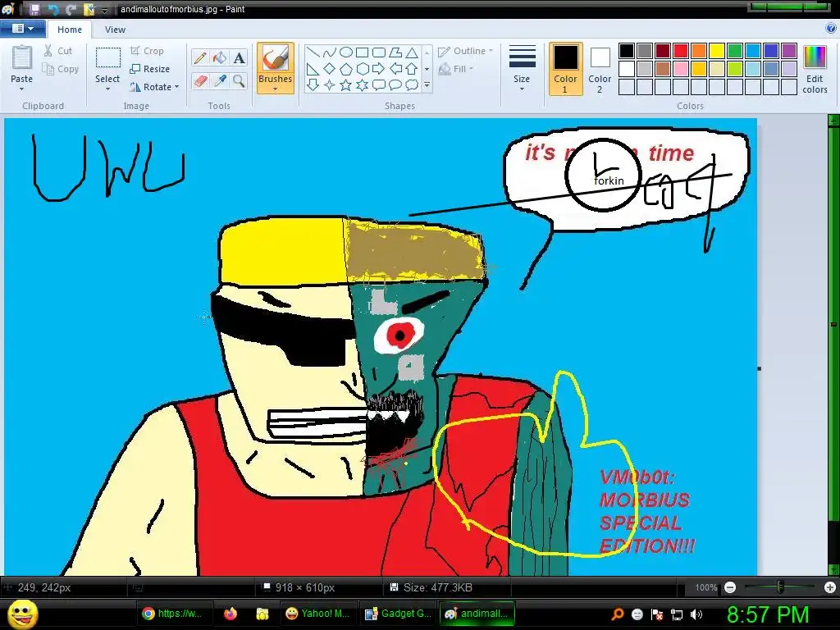The width and height of the screenshot is (840, 630).
Task: Click the Zoom in plus button
Action: click(830, 587)
